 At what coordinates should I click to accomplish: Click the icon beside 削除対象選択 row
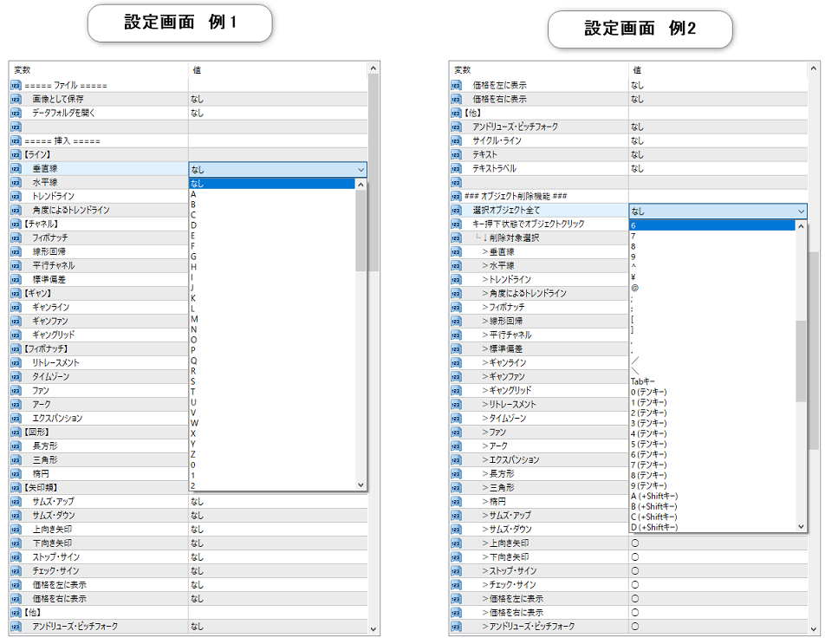[456, 238]
